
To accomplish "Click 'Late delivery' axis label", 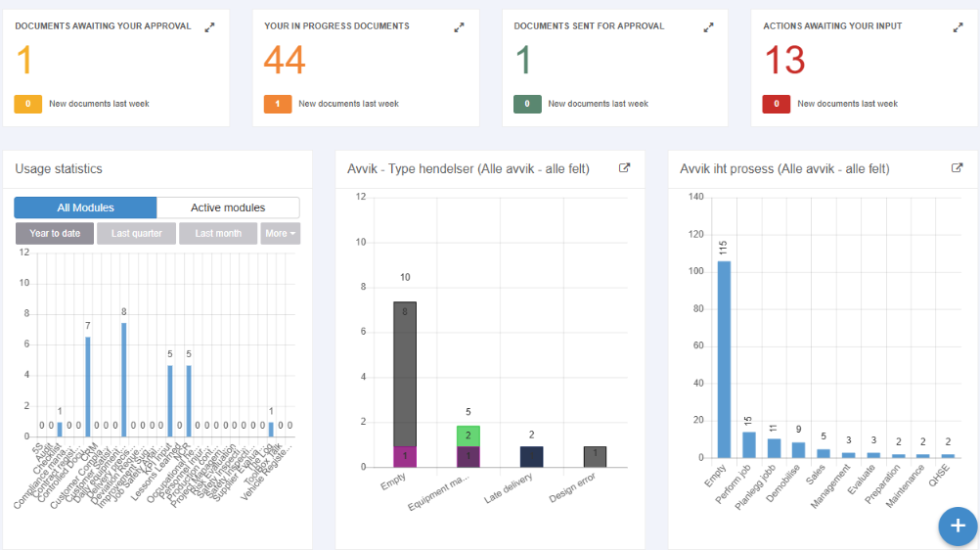I will 509,488.
